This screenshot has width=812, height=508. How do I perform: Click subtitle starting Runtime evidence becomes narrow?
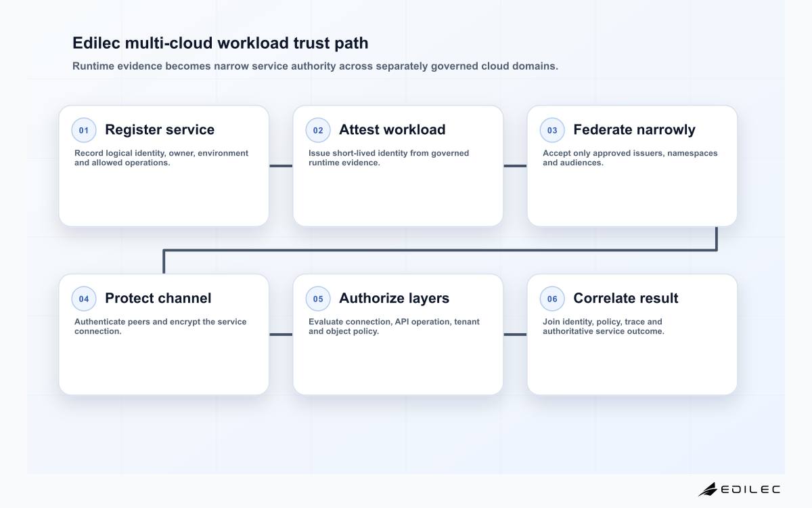315,66
